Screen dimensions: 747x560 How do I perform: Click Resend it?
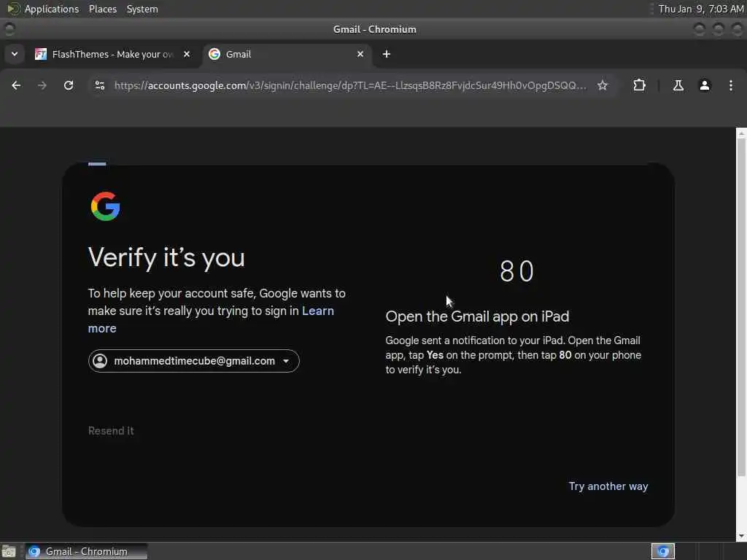pyautogui.click(x=111, y=431)
